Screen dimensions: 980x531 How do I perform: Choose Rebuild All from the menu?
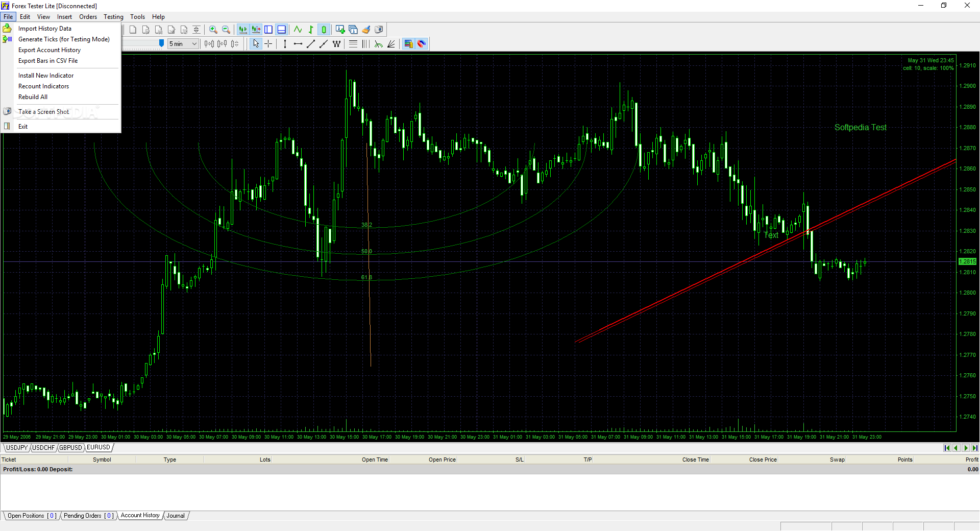coord(61,97)
